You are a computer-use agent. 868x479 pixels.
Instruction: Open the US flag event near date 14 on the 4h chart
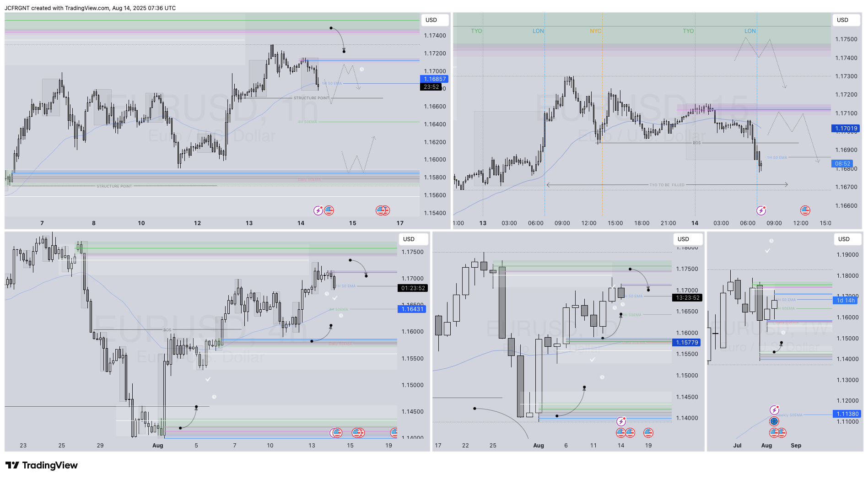(337, 432)
